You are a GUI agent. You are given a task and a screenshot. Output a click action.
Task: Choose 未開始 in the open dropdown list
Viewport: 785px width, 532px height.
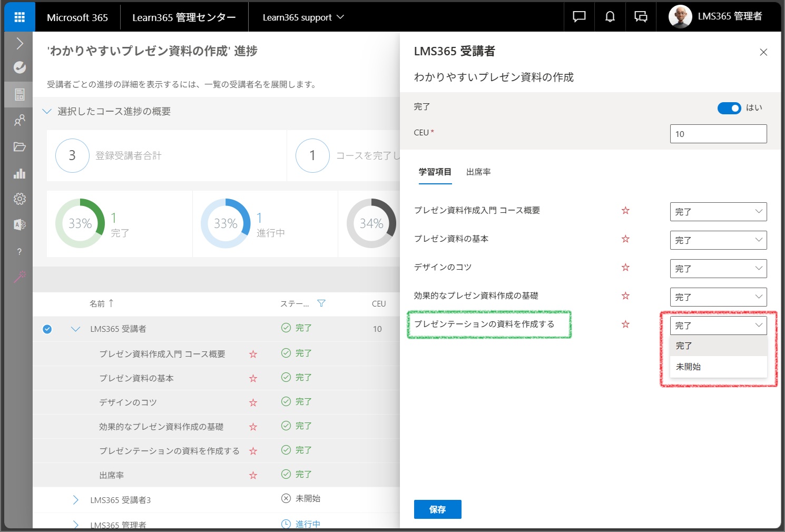[x=718, y=367]
